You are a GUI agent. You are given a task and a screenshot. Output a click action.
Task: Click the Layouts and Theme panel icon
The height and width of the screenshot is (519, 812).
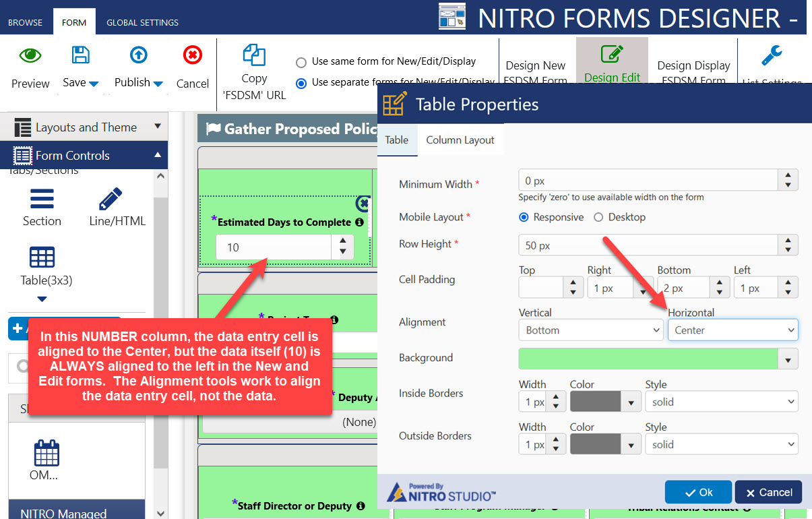[x=23, y=127]
